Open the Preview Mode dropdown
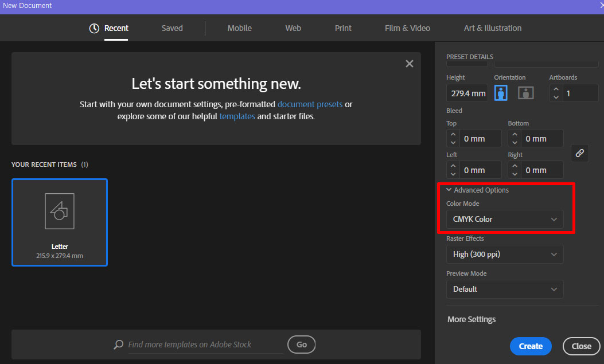Image resolution: width=604 pixels, height=364 pixels. pos(505,289)
